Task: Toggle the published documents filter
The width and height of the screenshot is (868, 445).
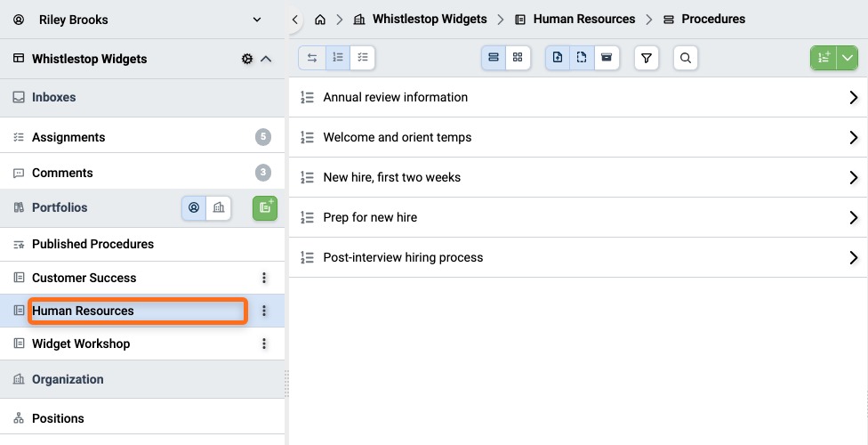Action: 558,58
